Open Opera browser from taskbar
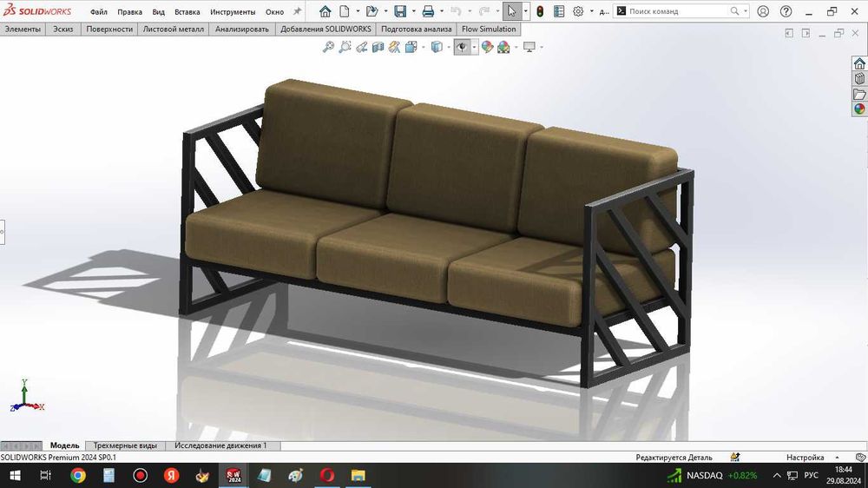Screen dimensions: 868x488 click(327, 475)
